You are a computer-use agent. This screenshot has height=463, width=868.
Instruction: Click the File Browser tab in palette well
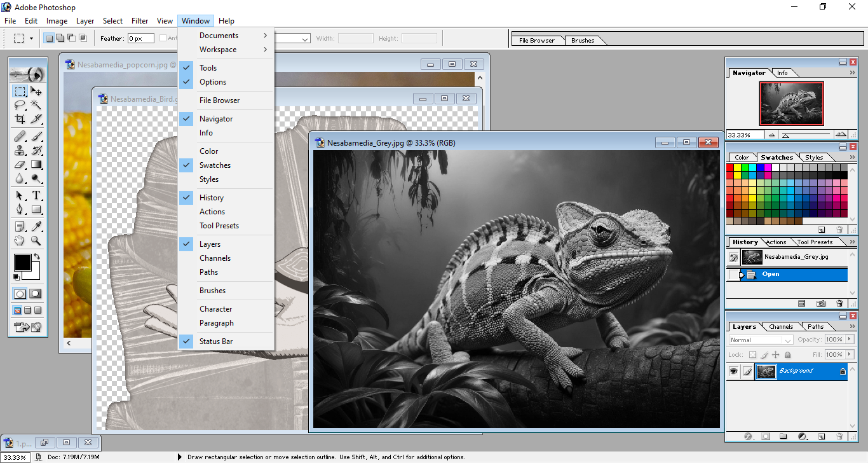(537, 41)
